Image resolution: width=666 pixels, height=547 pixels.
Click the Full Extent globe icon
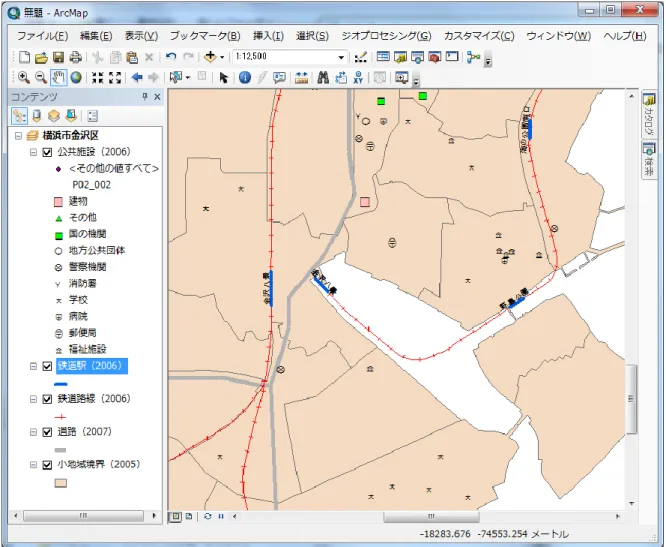point(76,77)
